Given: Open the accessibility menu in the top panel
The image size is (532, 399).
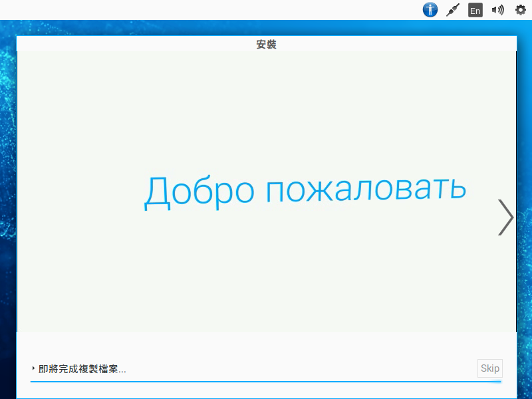Looking at the screenshot, I should coord(430,10).
